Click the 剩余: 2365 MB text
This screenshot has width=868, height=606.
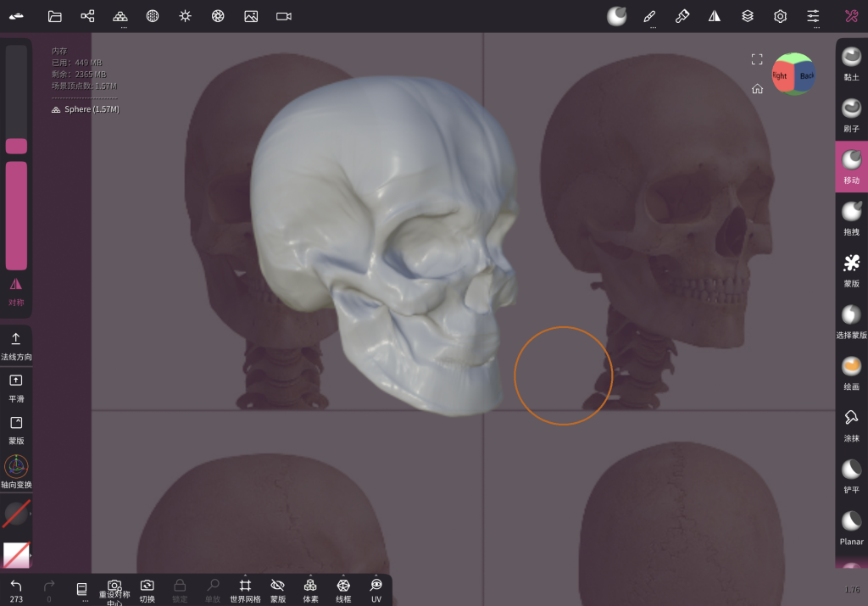79,74
